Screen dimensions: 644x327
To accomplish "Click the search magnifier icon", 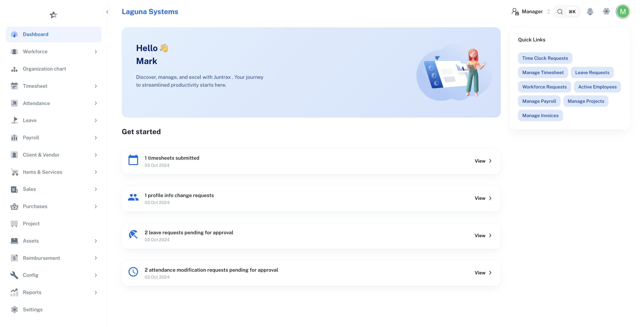I will 560,11.
